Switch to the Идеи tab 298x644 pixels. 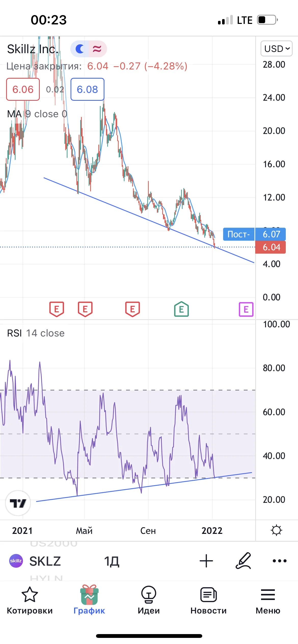(x=149, y=601)
